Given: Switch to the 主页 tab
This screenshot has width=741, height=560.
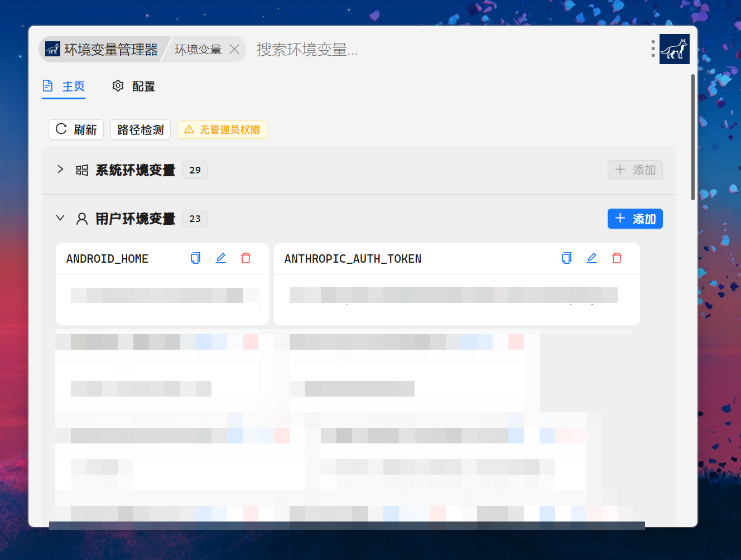Looking at the screenshot, I should click(64, 86).
